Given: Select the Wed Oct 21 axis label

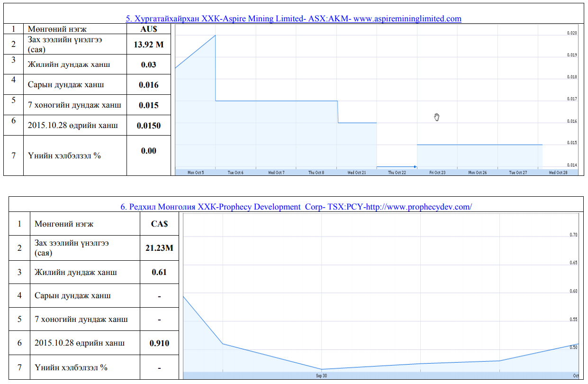Looking at the screenshot, I should (357, 173).
